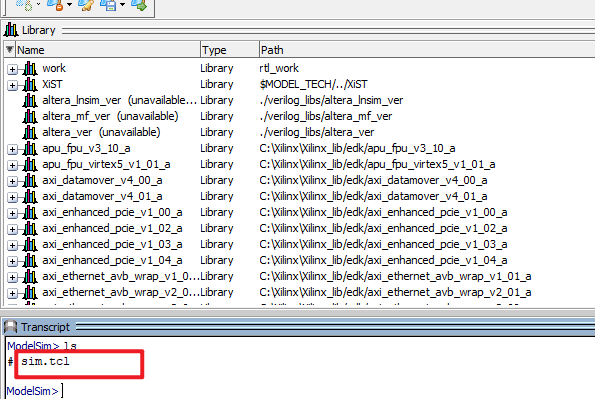Click the apu_fpu_virtex5_v1_01_a library icon
595x399 pixels.
(30, 164)
